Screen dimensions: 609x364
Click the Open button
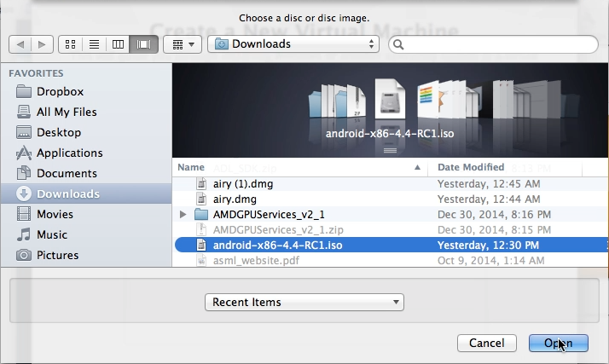click(558, 343)
